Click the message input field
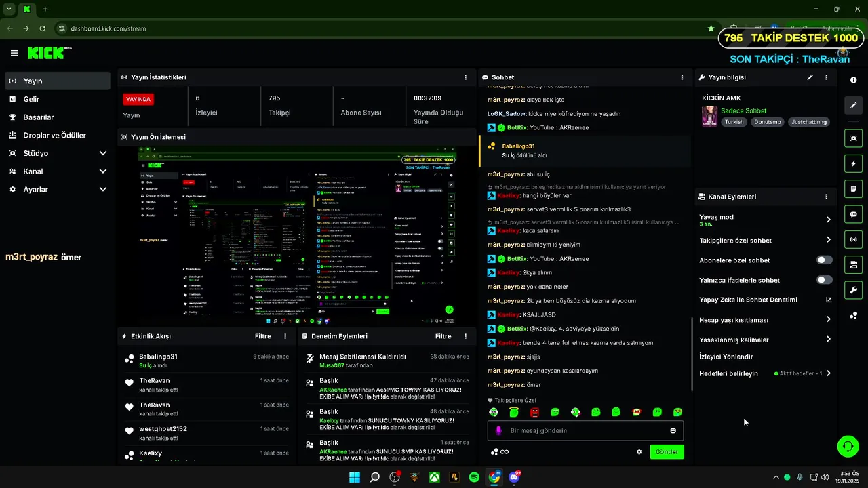 (x=585, y=430)
